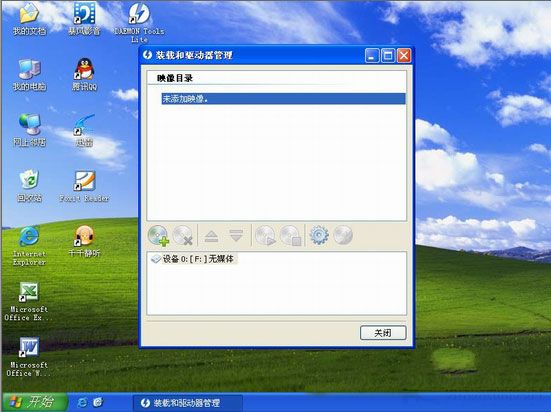
Task: Select the 腾讯QQ desktop icon
Action: [84, 75]
